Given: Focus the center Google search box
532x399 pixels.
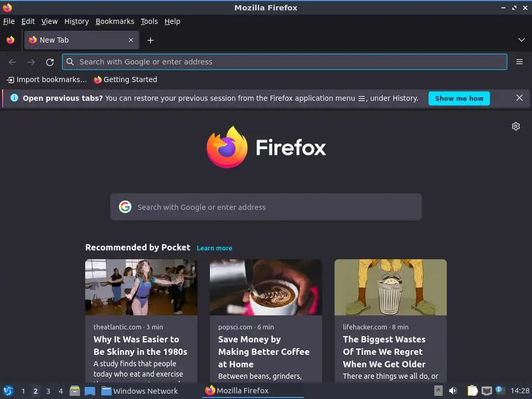Looking at the screenshot, I should (x=266, y=207).
